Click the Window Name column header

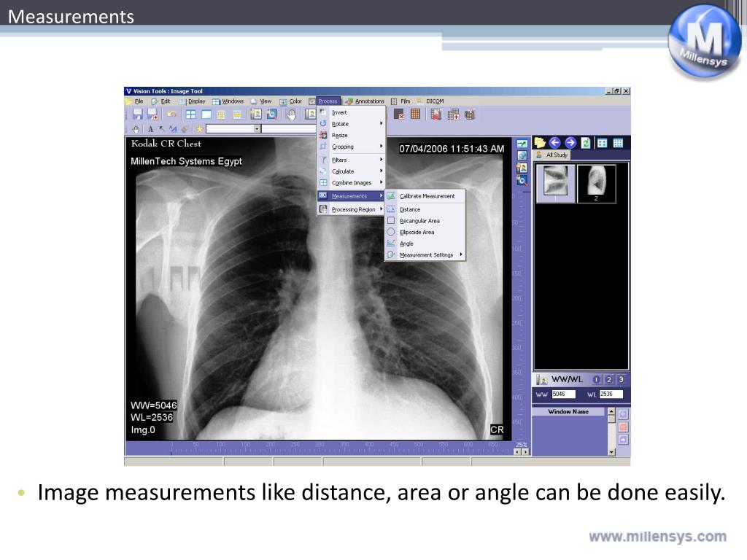569,411
